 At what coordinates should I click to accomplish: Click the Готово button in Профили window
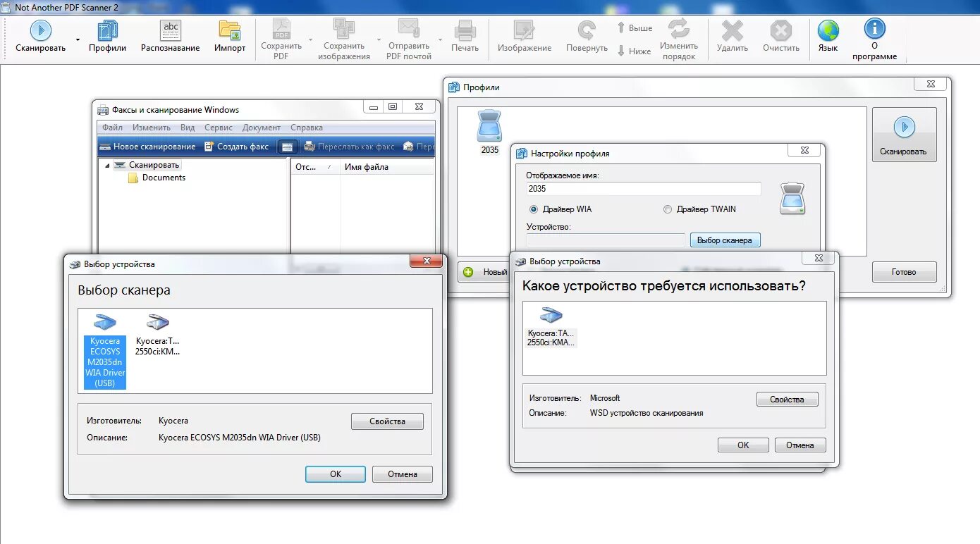point(904,272)
